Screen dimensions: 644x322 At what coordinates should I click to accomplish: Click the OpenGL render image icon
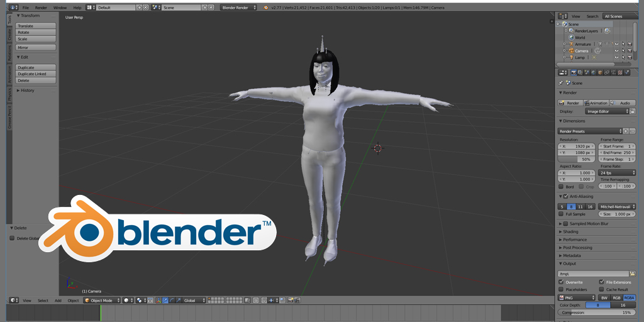[291, 300]
